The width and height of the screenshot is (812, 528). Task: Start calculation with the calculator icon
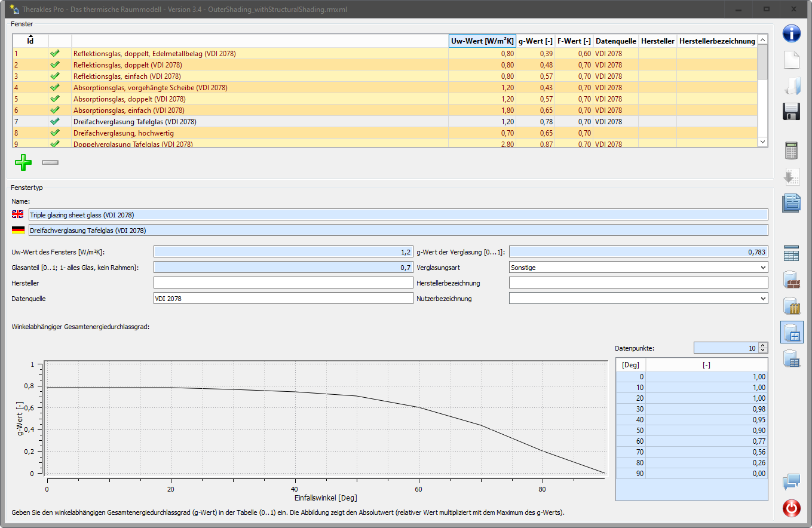[792, 151]
